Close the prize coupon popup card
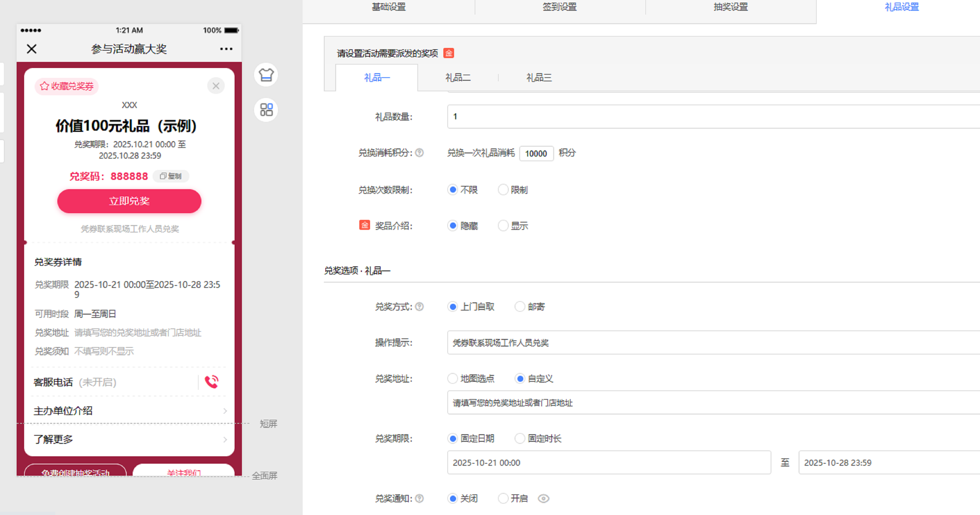Image resolution: width=980 pixels, height=515 pixels. pyautogui.click(x=216, y=86)
